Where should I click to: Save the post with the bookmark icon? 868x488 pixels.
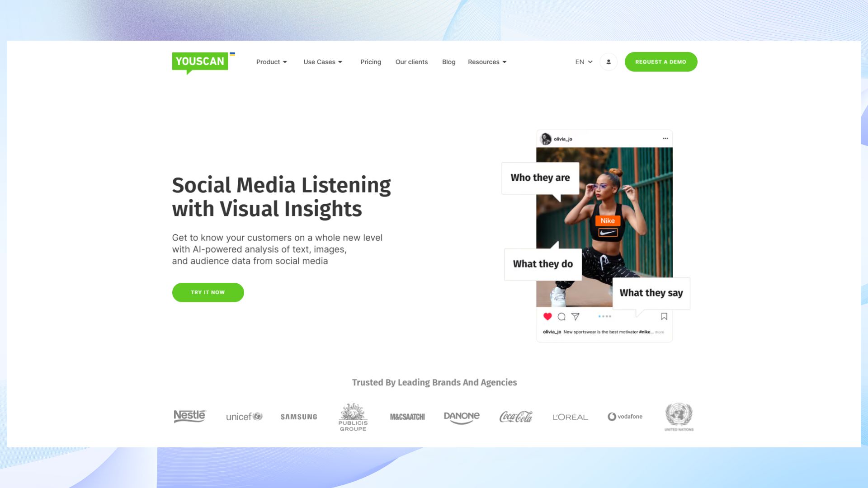click(x=664, y=316)
